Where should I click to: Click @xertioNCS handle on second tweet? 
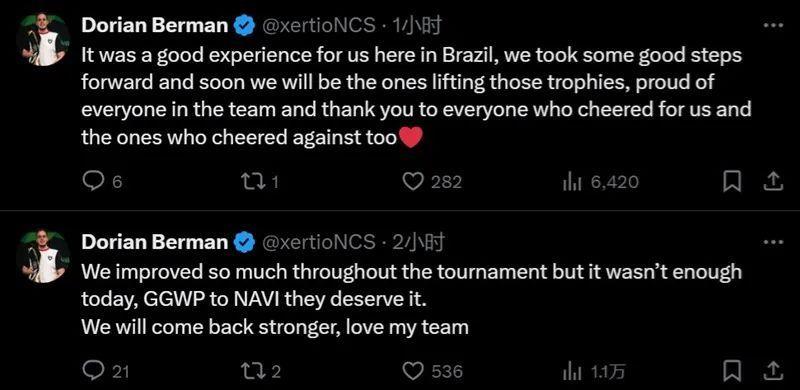point(319,242)
